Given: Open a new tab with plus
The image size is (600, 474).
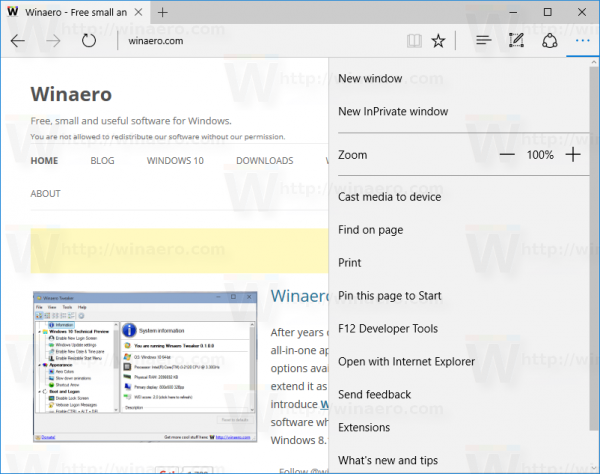Looking at the screenshot, I should tap(163, 13).
